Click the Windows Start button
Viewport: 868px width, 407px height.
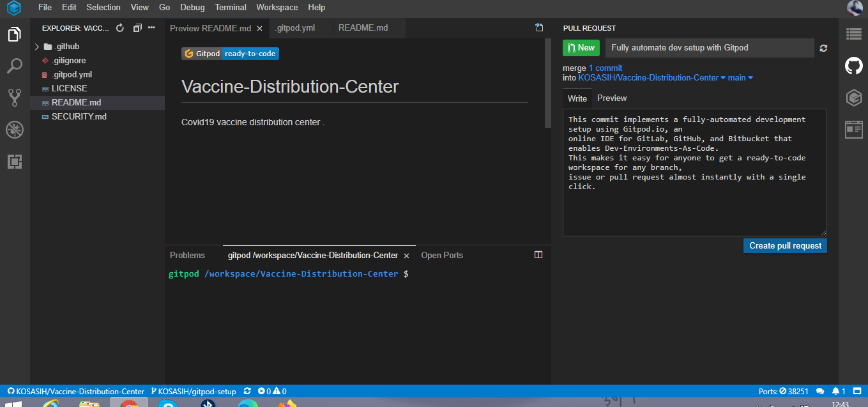pyautogui.click(x=13, y=404)
